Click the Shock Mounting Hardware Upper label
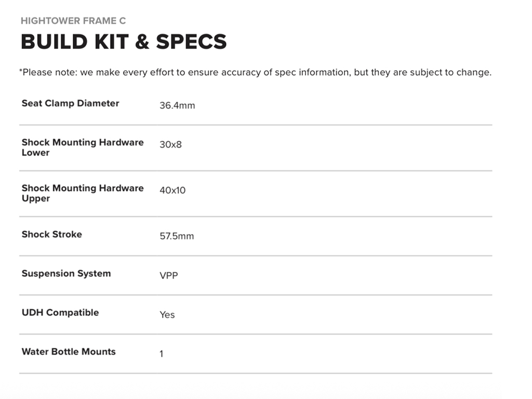 [x=82, y=193]
